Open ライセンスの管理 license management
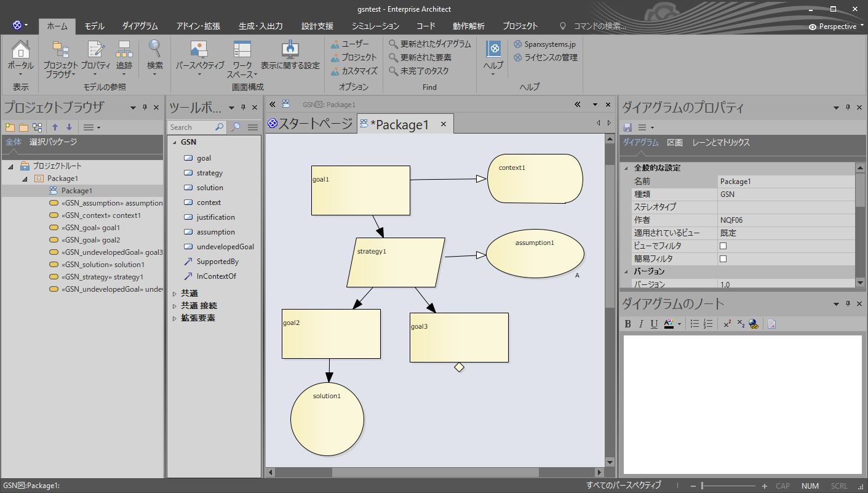This screenshot has width=868, height=493. click(546, 57)
